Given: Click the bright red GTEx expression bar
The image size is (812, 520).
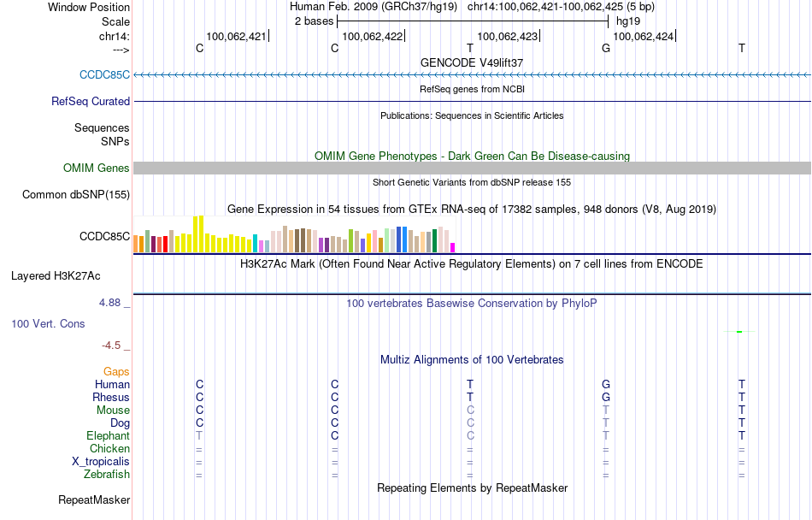Looking at the screenshot, I should [165, 244].
